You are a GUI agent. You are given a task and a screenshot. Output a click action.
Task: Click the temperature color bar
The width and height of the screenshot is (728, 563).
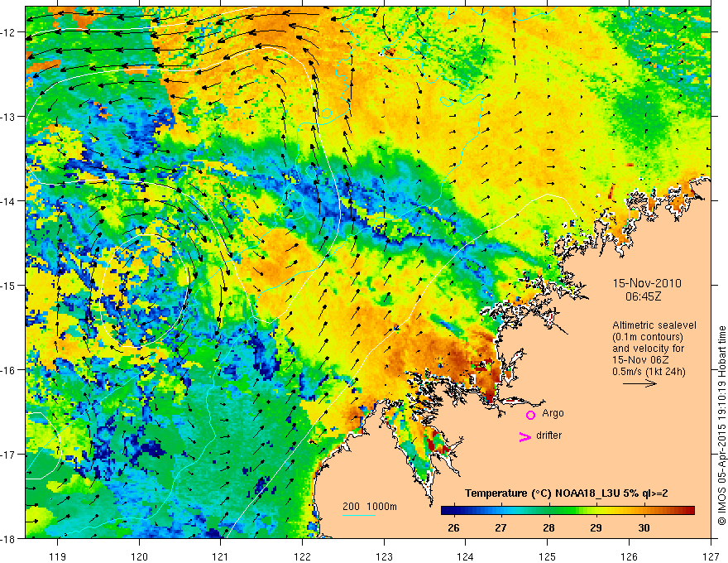click(568, 511)
